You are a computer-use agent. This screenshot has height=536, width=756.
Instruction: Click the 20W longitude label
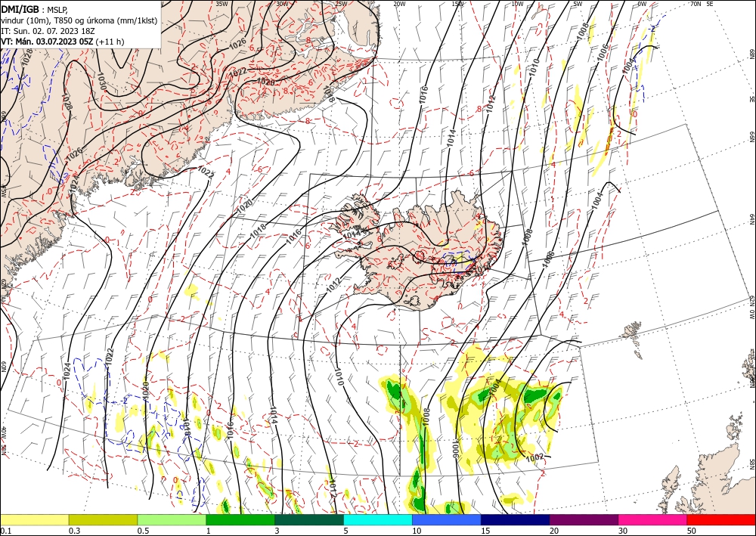(x=399, y=4)
